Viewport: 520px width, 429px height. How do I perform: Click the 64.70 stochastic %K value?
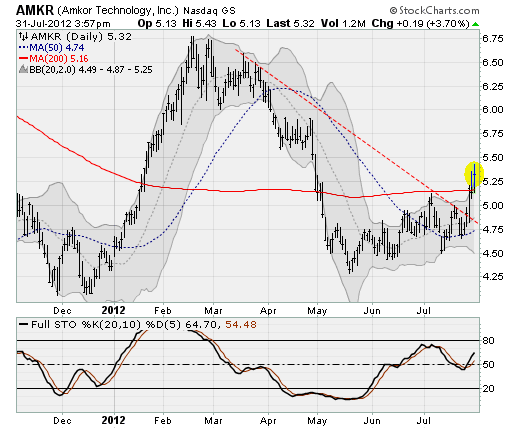point(202,324)
